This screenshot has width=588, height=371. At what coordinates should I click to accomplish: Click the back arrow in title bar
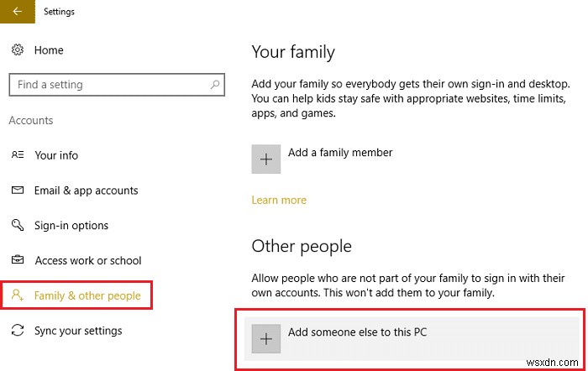(x=18, y=12)
